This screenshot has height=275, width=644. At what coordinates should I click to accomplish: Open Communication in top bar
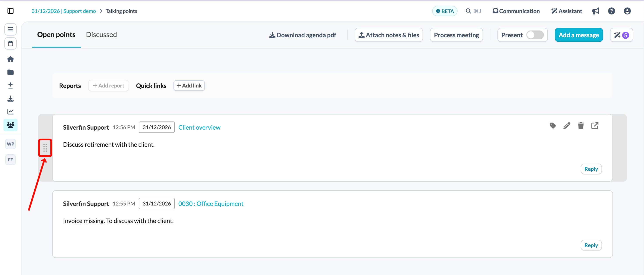click(x=516, y=11)
